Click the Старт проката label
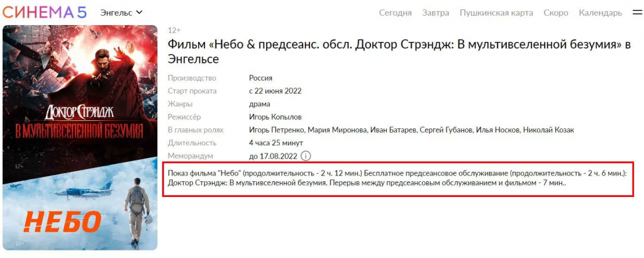Viewport: 644px width, 258px height. coord(192,91)
